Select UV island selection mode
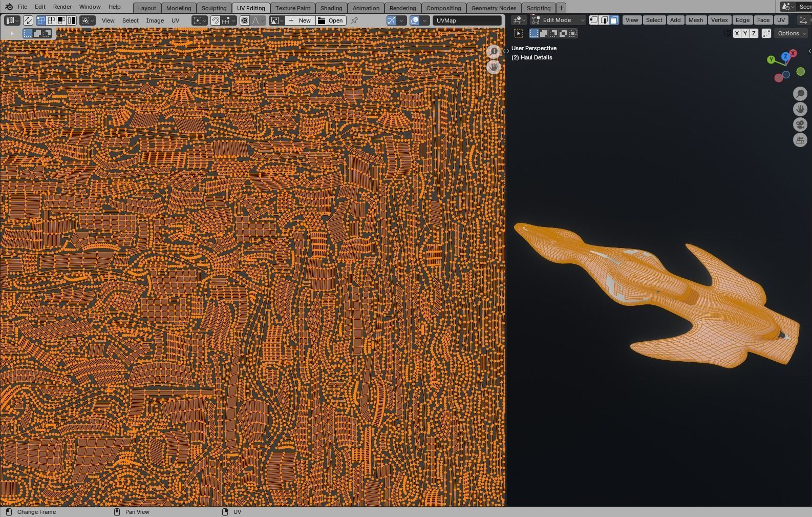The height and width of the screenshot is (517, 812). tap(72, 20)
